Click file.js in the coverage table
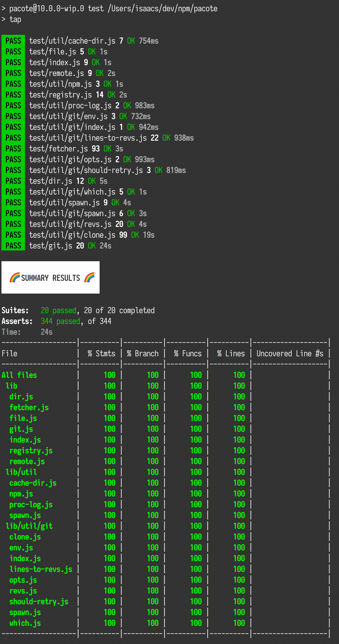Viewport: 339px width, 644px height. 23,418
